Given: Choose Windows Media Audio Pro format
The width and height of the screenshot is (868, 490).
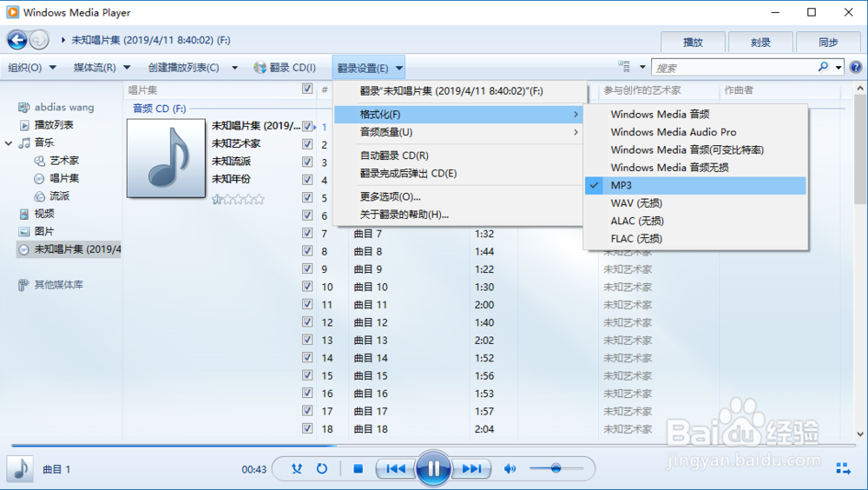Looking at the screenshot, I should pyautogui.click(x=695, y=132).
